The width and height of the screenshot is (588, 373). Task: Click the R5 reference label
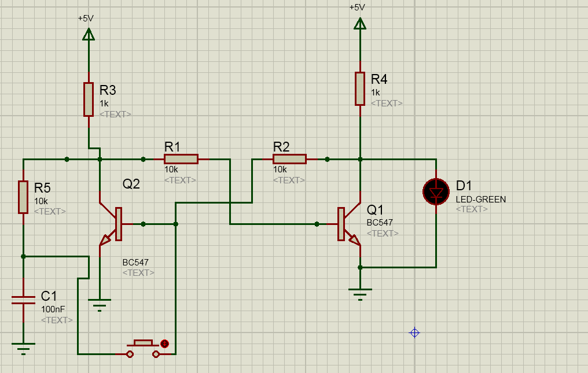[42, 187]
